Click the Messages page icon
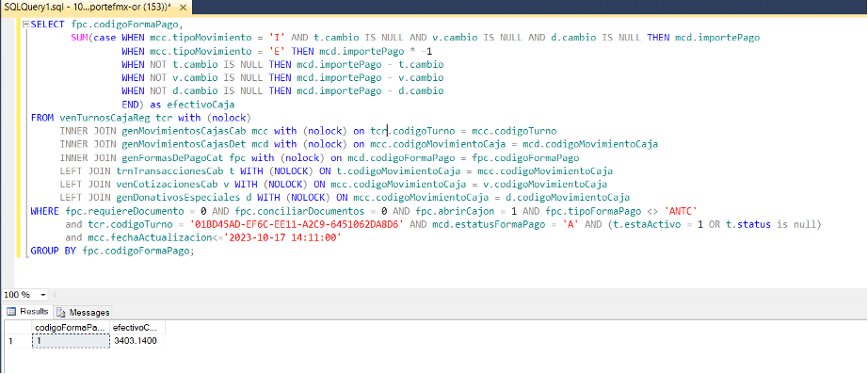Viewport: 868px width, 374px height. 61,312
